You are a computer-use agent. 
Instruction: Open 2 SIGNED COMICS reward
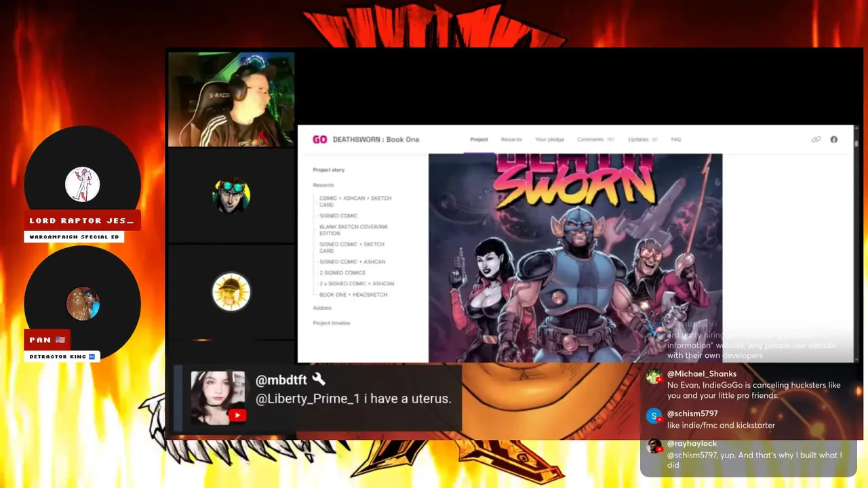coord(342,272)
